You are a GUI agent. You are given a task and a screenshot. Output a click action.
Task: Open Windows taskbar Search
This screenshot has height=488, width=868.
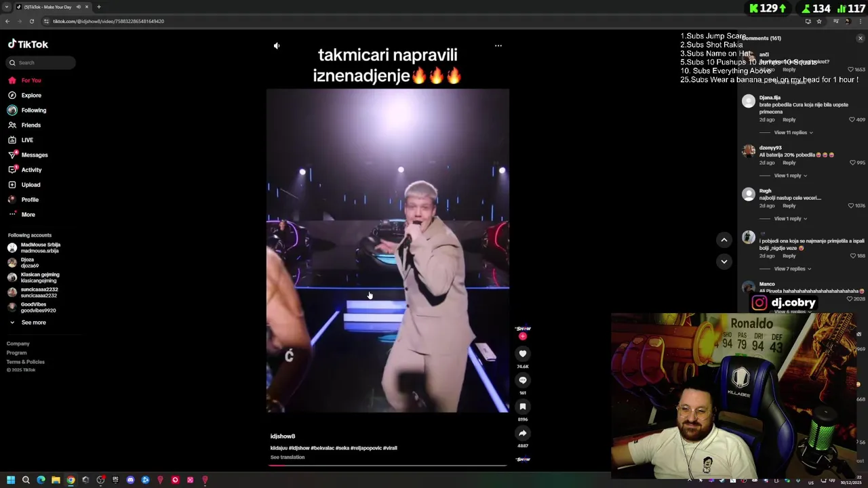[x=26, y=480]
